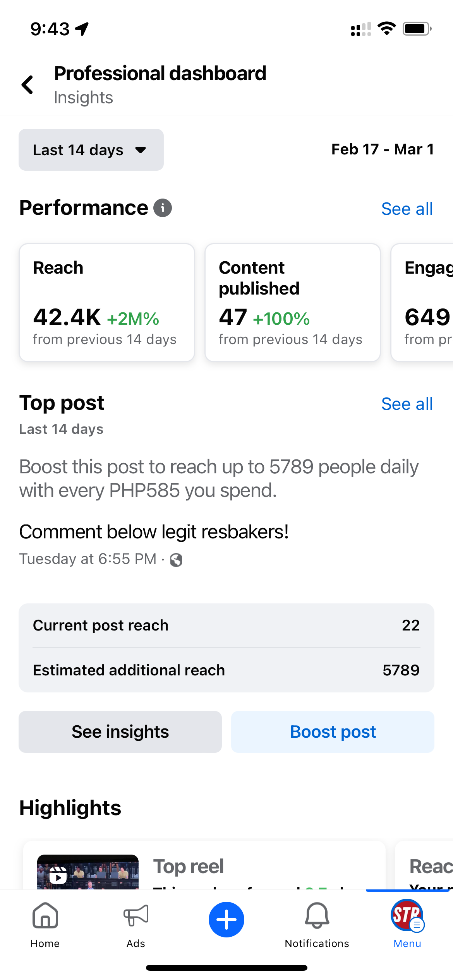
Task: Tap the Estimated additional reach row
Action: [x=226, y=670]
